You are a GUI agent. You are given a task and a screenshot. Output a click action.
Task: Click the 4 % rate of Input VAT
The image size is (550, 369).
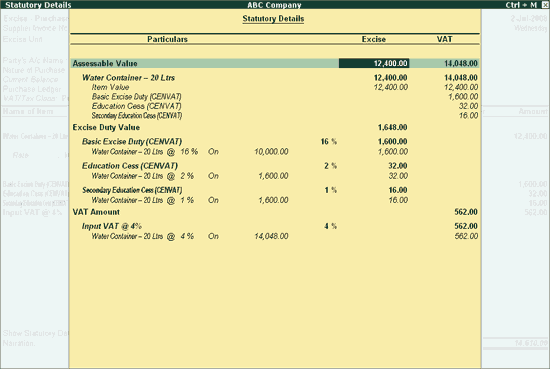coord(330,226)
